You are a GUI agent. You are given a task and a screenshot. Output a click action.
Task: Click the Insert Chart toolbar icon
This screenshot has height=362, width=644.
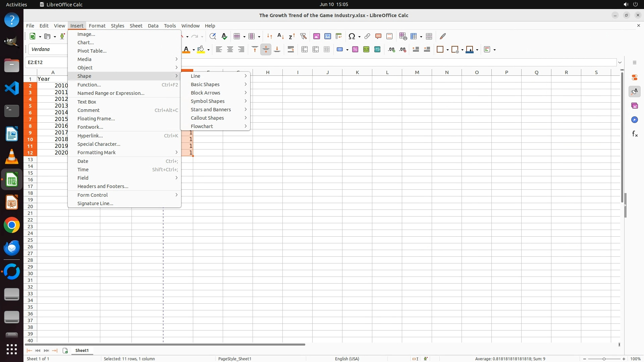click(327, 36)
